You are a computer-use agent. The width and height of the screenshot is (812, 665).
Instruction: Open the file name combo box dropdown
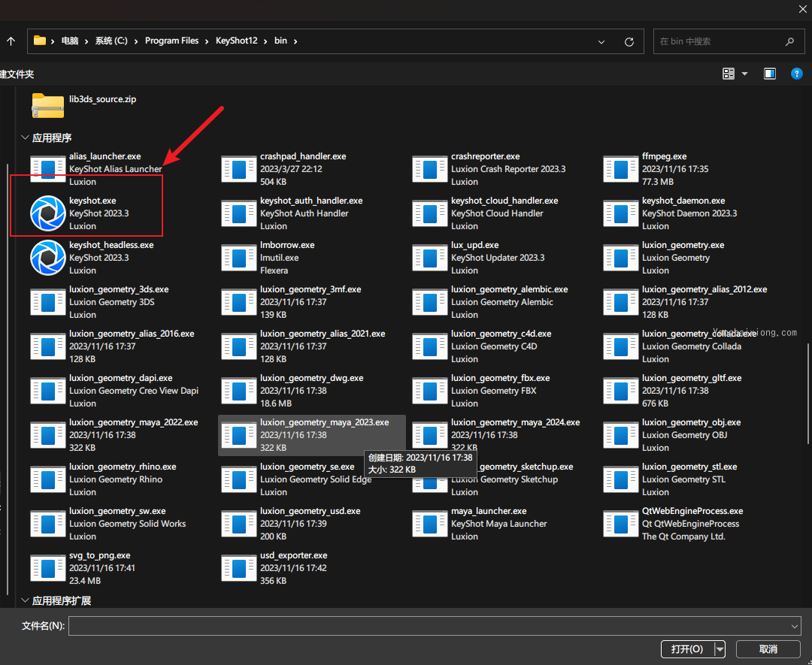point(795,626)
